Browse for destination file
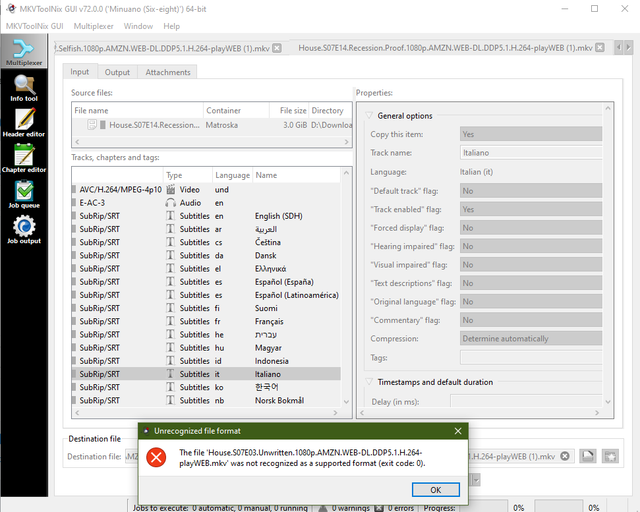Image resolution: width=640 pixels, height=512 pixels. (x=587, y=456)
